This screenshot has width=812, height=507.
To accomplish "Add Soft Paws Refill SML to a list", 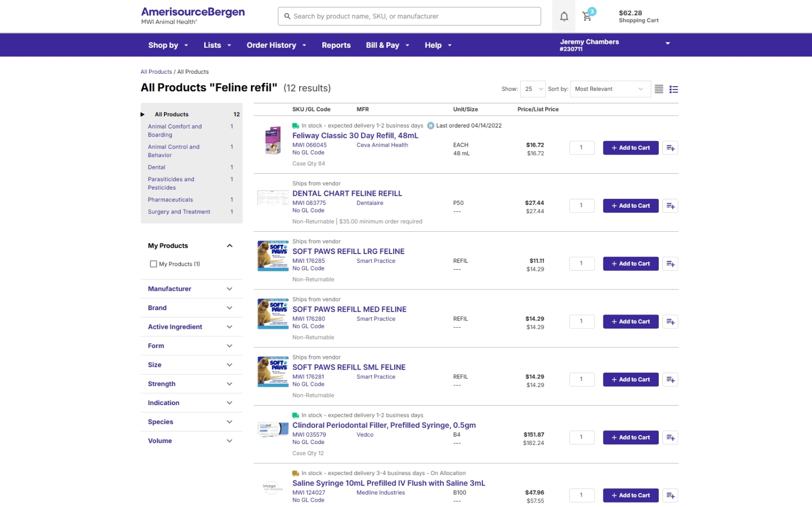I will pos(670,380).
